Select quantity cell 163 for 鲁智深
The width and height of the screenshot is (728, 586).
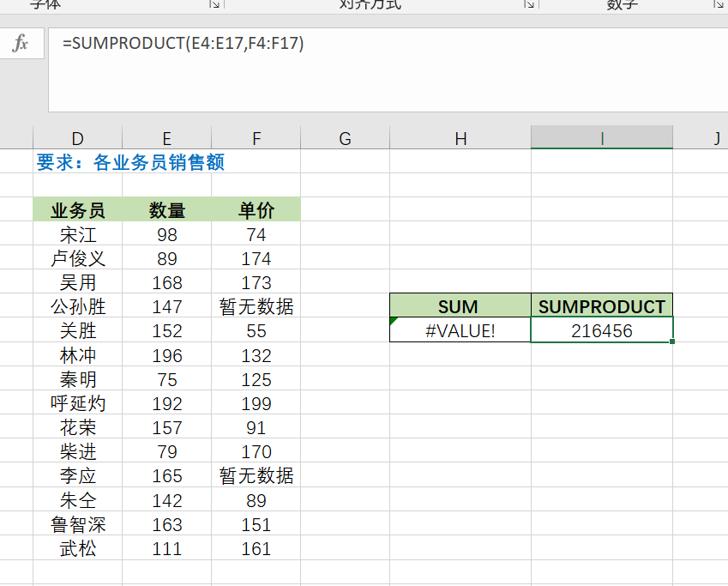pos(166,525)
